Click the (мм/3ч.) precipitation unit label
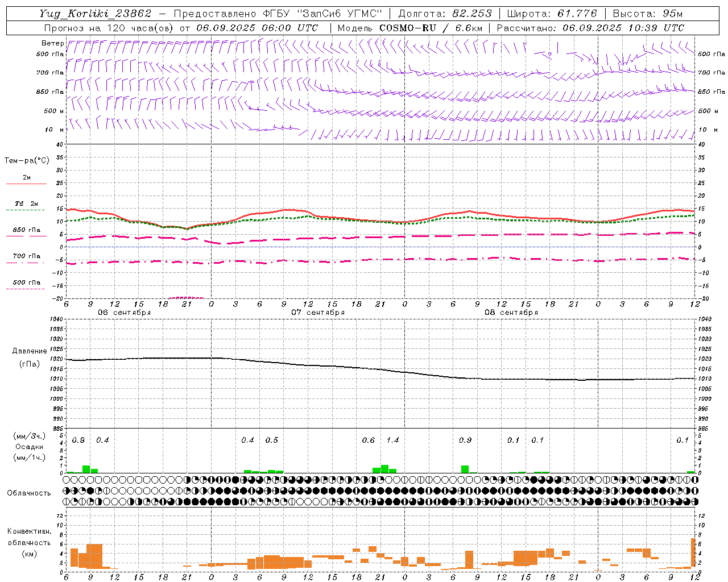The height and width of the screenshot is (582, 728). 30,436
